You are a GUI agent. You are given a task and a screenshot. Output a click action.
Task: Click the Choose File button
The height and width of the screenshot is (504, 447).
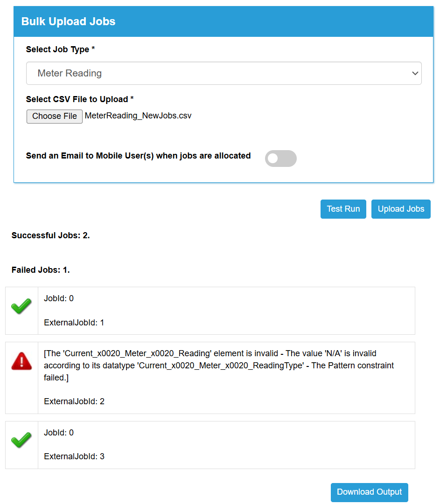pos(54,116)
